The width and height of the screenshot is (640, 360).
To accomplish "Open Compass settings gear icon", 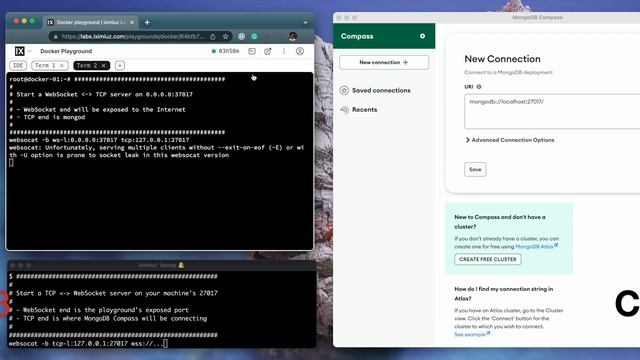I will pos(422,36).
